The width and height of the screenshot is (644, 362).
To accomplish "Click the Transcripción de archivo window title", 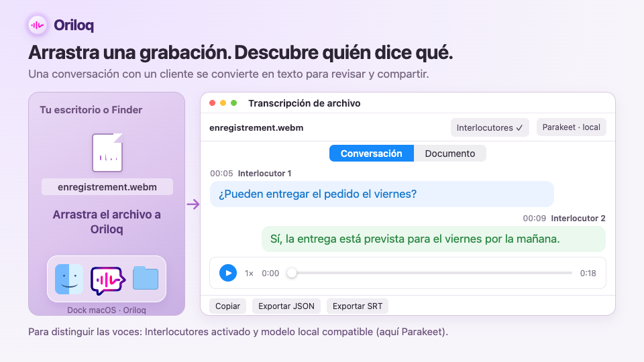I will coord(305,103).
